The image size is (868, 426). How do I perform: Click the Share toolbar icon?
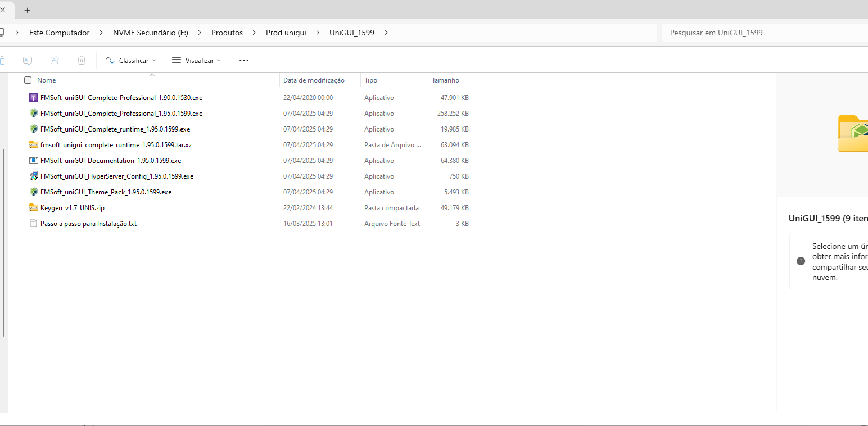[55, 60]
